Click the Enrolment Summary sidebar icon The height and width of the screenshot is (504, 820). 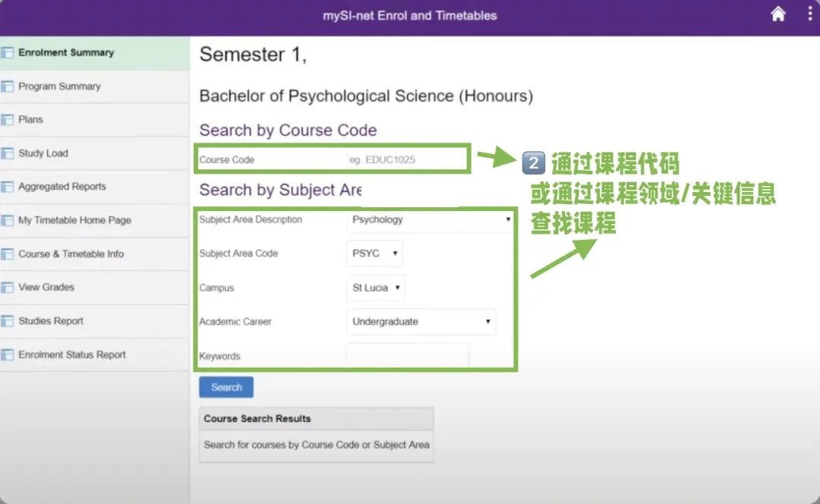click(x=8, y=53)
